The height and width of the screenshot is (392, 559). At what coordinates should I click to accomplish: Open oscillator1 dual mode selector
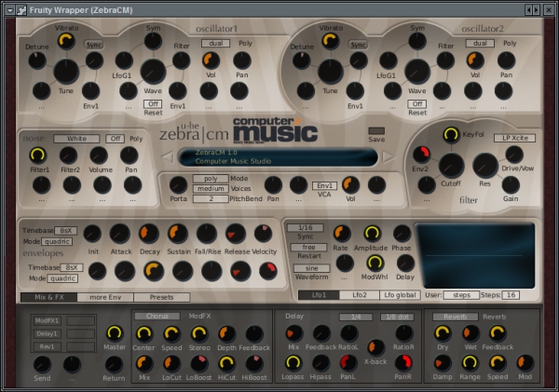(x=216, y=43)
